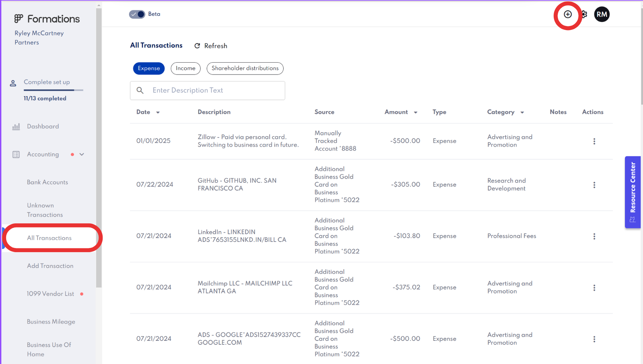Click the Formations logo

pyautogui.click(x=47, y=18)
